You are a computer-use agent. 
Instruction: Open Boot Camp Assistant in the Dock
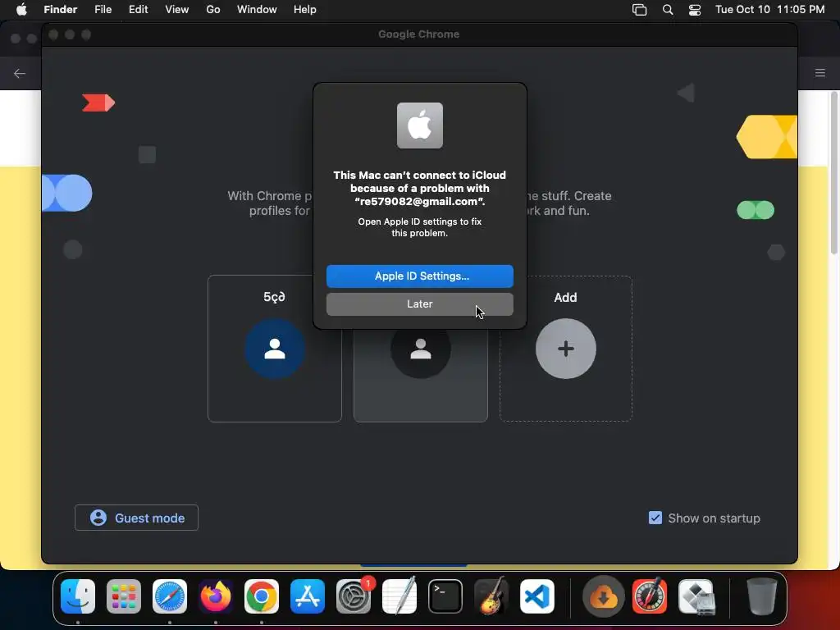(x=696, y=596)
